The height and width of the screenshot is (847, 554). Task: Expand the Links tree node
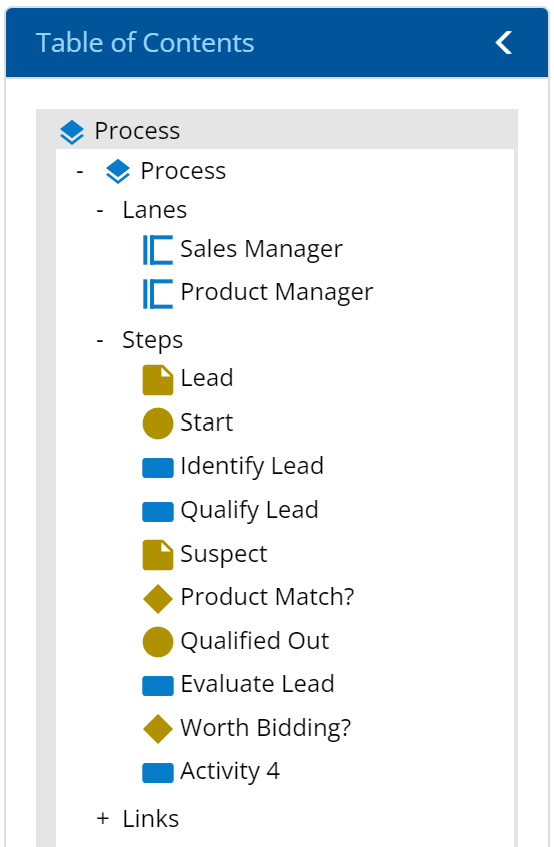click(x=103, y=819)
